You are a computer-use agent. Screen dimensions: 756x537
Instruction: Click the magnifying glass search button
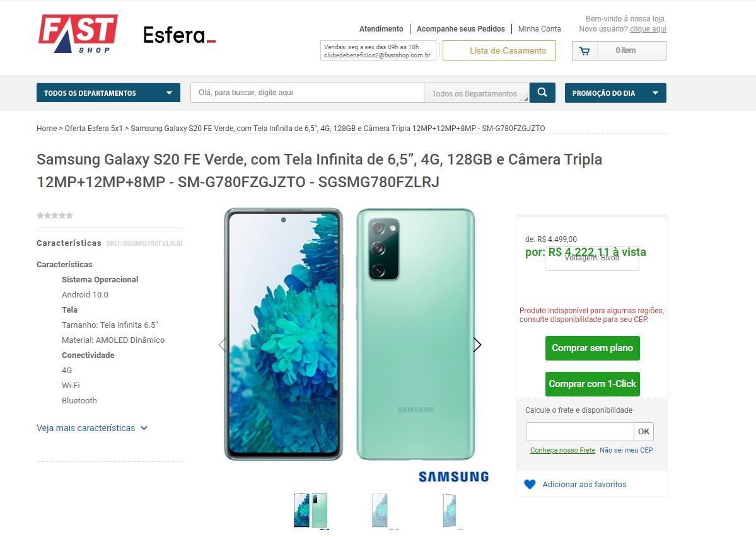click(542, 92)
